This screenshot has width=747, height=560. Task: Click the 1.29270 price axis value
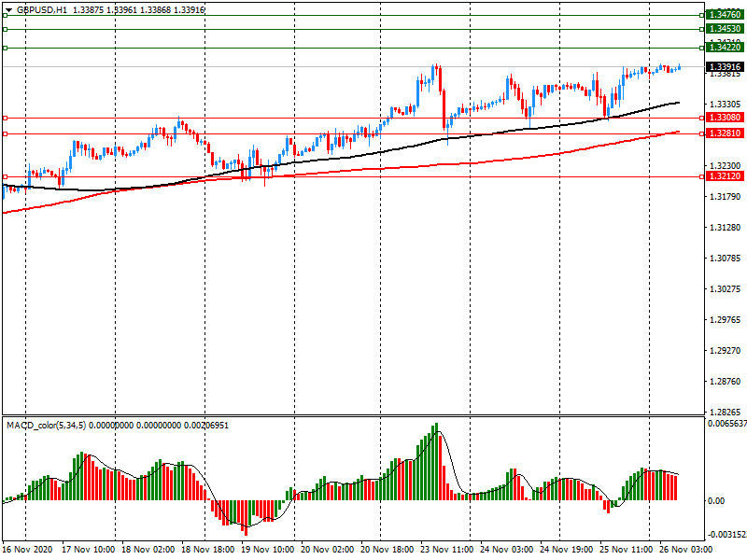pyautogui.click(x=726, y=351)
